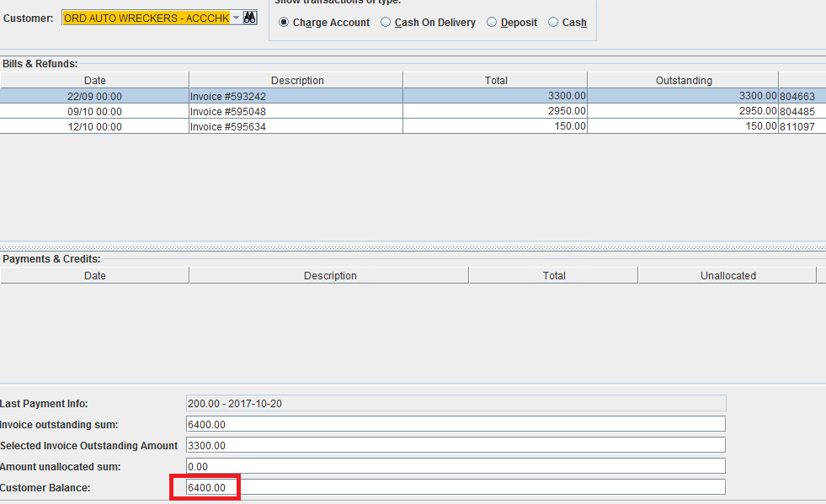This screenshot has height=504, width=826.
Task: Select the Deposit radio button
Action: [x=492, y=22]
